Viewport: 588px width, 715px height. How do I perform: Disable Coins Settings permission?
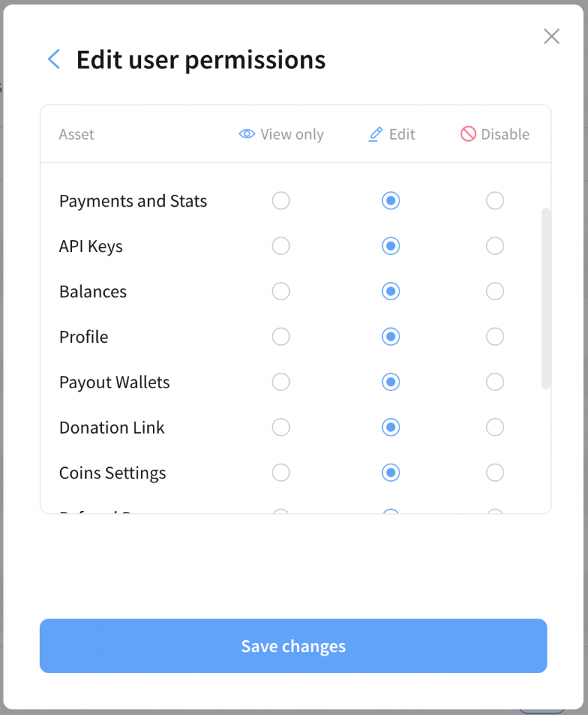pyautogui.click(x=495, y=473)
